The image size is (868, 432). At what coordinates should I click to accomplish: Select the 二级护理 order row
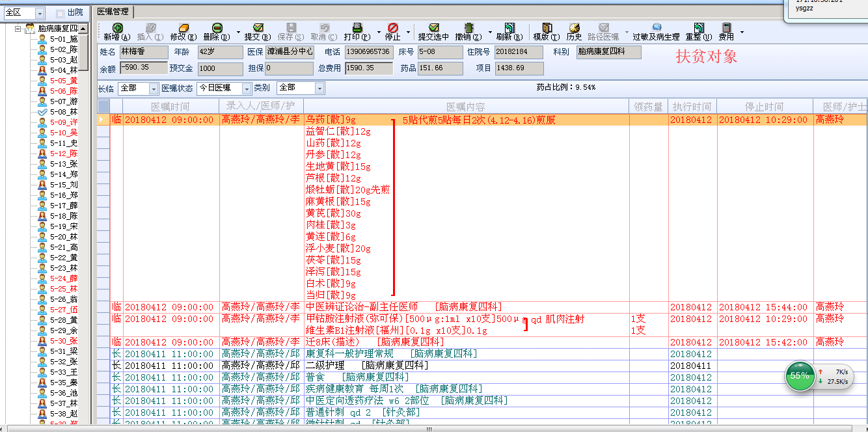(482, 366)
